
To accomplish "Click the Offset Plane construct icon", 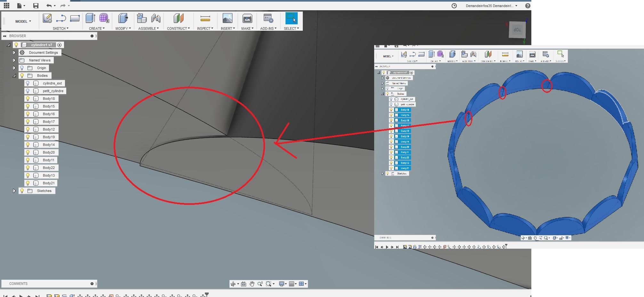I will point(178,19).
